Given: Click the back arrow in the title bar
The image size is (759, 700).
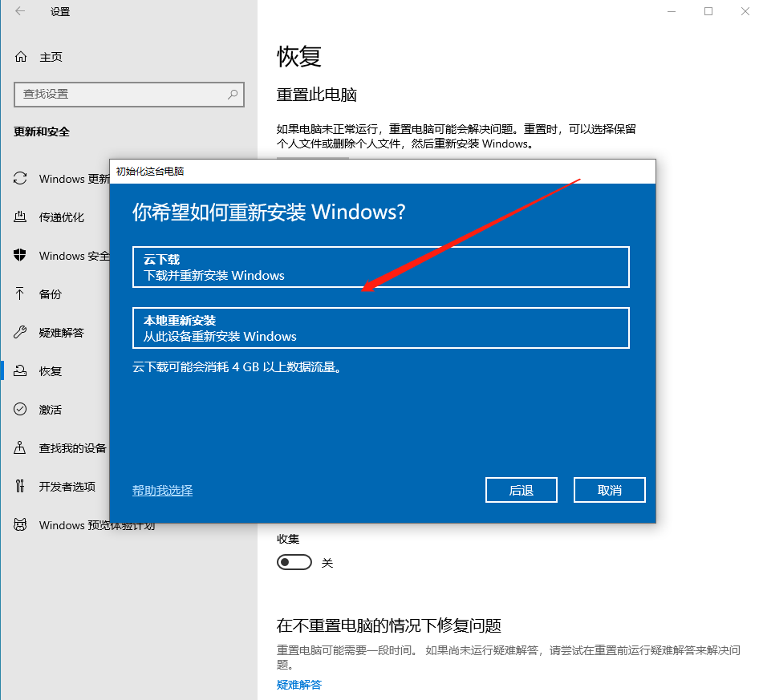Looking at the screenshot, I should click(18, 12).
